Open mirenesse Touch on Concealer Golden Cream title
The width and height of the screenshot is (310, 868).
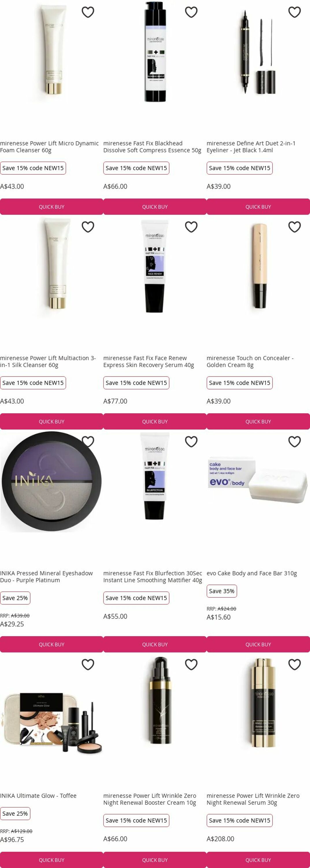click(x=250, y=361)
